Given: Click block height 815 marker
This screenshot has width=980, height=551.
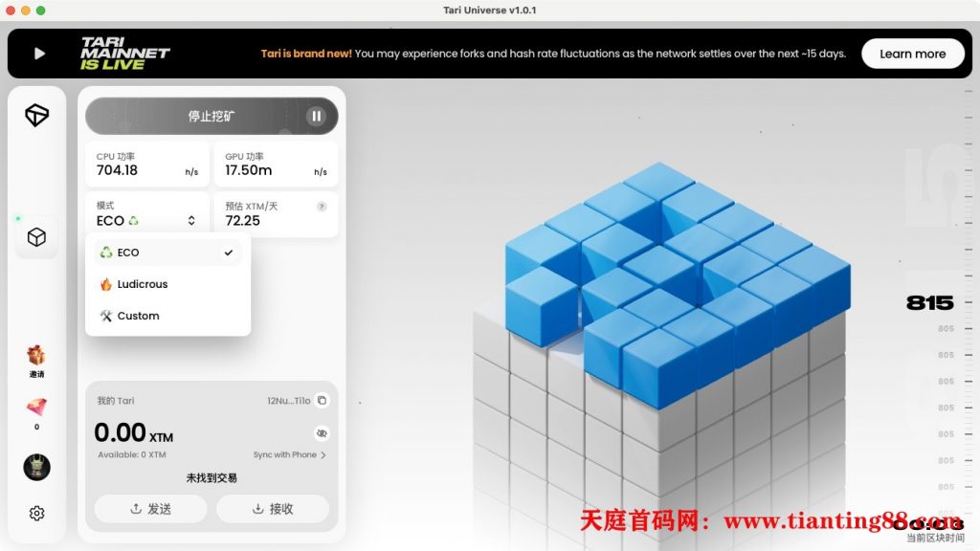Looking at the screenshot, I should click(x=929, y=303).
